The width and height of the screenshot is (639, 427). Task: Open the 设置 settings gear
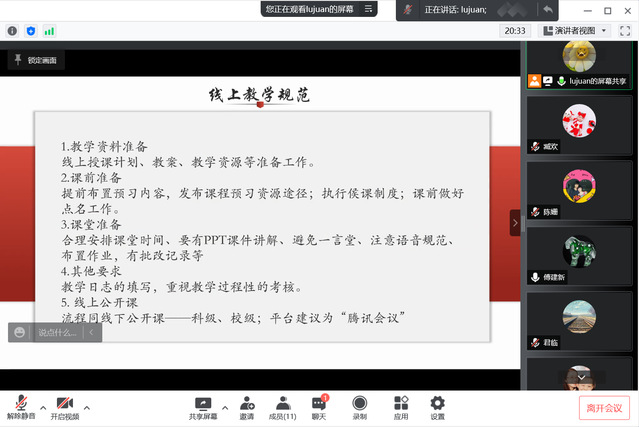(x=437, y=402)
